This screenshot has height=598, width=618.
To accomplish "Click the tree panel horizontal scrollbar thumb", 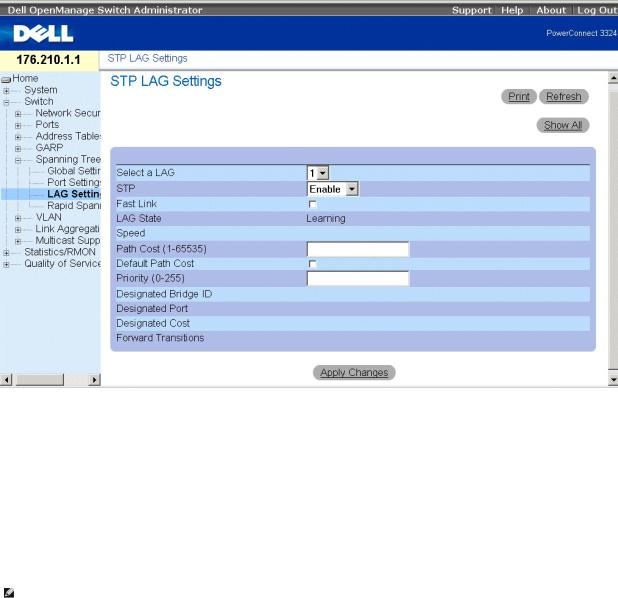I will (x=39, y=380).
